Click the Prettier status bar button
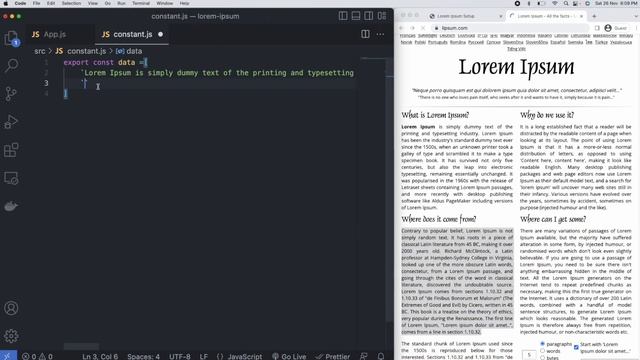The height and width of the screenshot is (360, 640). (333, 356)
